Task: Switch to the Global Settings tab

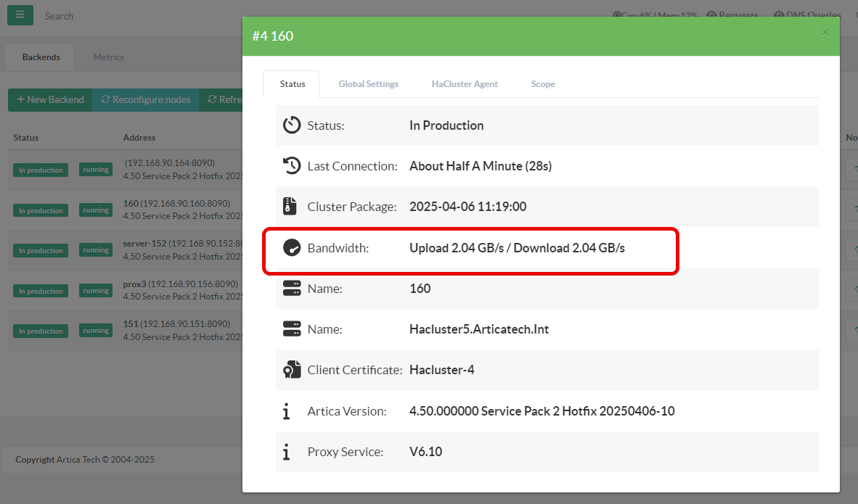Action: click(368, 84)
